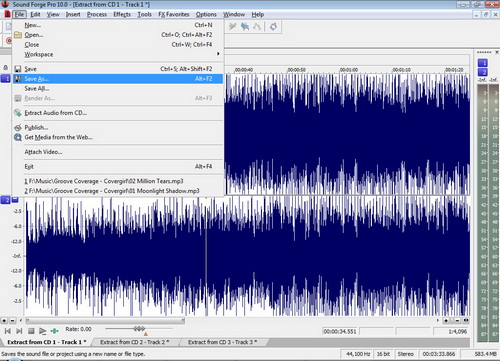Click the Go to End transport icon
Image resolution: width=500 pixels, height=361 pixels.
point(19,331)
